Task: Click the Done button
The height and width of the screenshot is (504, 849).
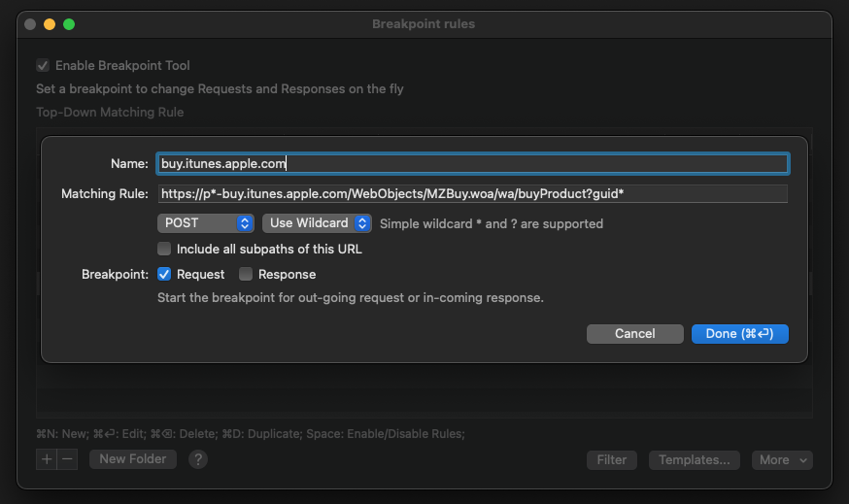Action: click(739, 333)
